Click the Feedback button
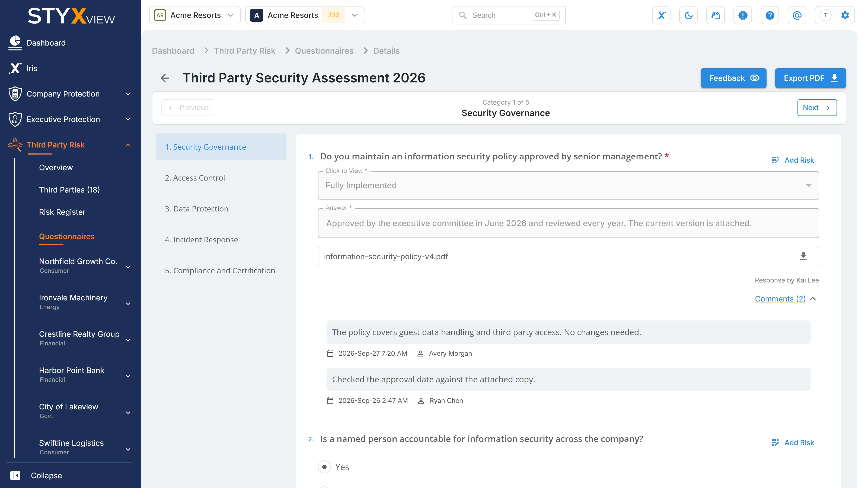 point(733,78)
